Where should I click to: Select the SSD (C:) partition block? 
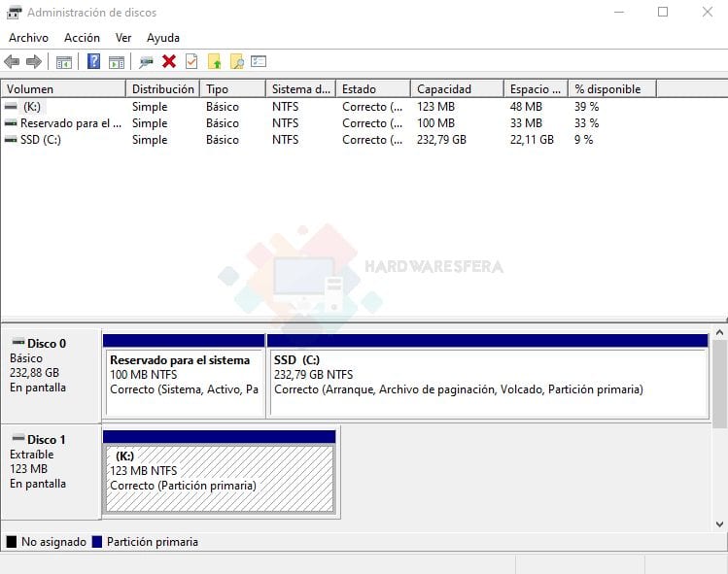488,376
